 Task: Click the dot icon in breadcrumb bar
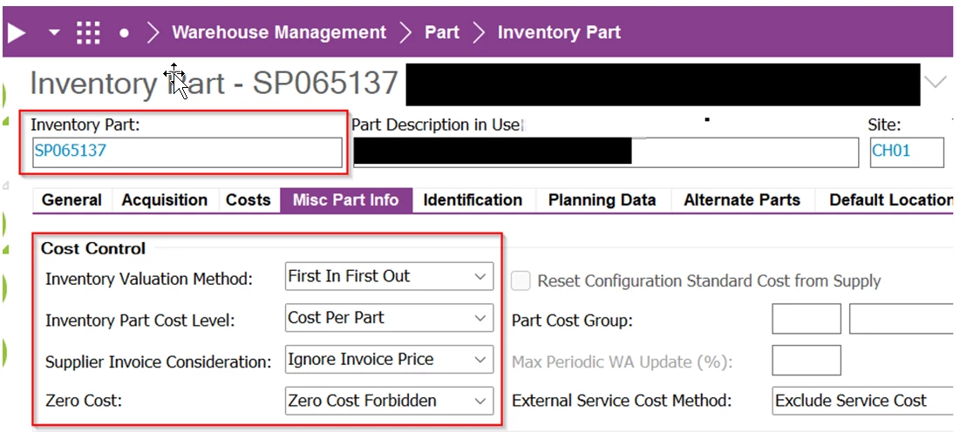124,33
